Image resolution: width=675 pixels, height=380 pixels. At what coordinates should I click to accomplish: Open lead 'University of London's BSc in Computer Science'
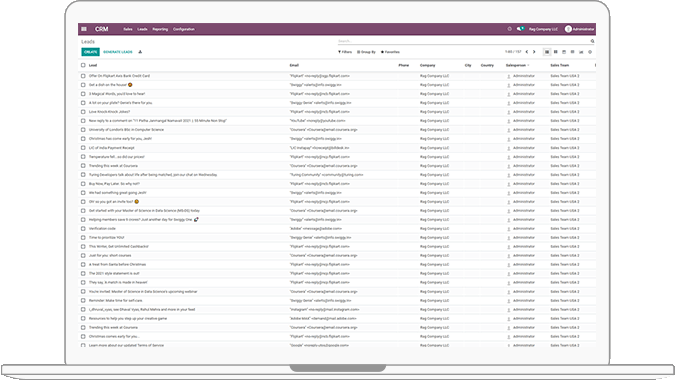(126, 130)
